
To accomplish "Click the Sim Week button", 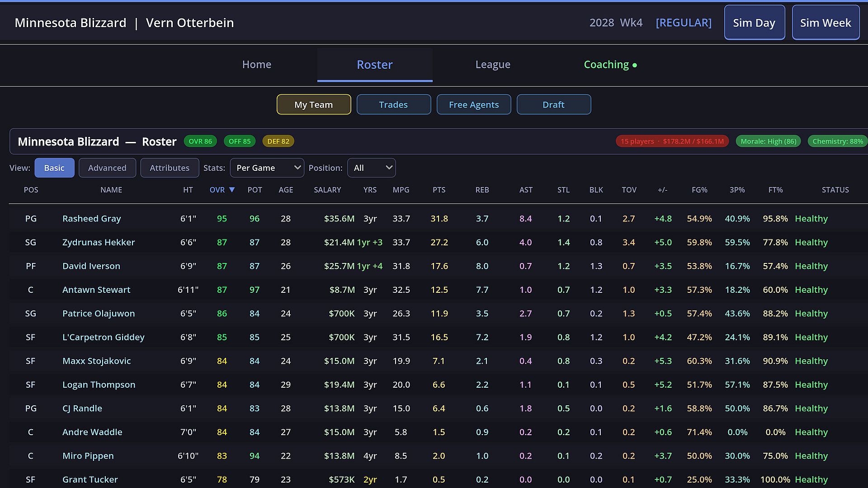I will (826, 23).
